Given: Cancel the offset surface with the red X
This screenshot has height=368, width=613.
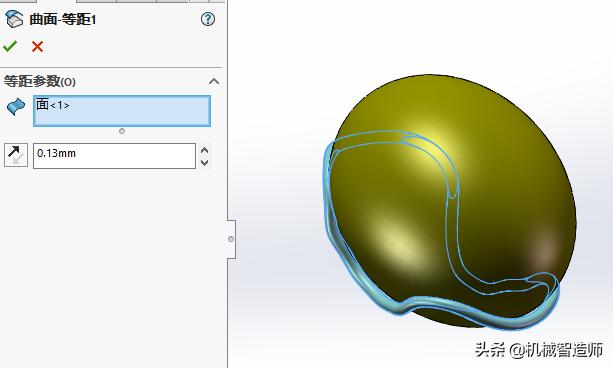Looking at the screenshot, I should 38,47.
